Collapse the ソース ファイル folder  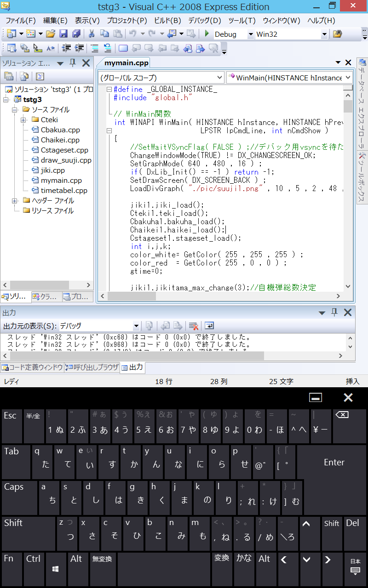(x=15, y=110)
